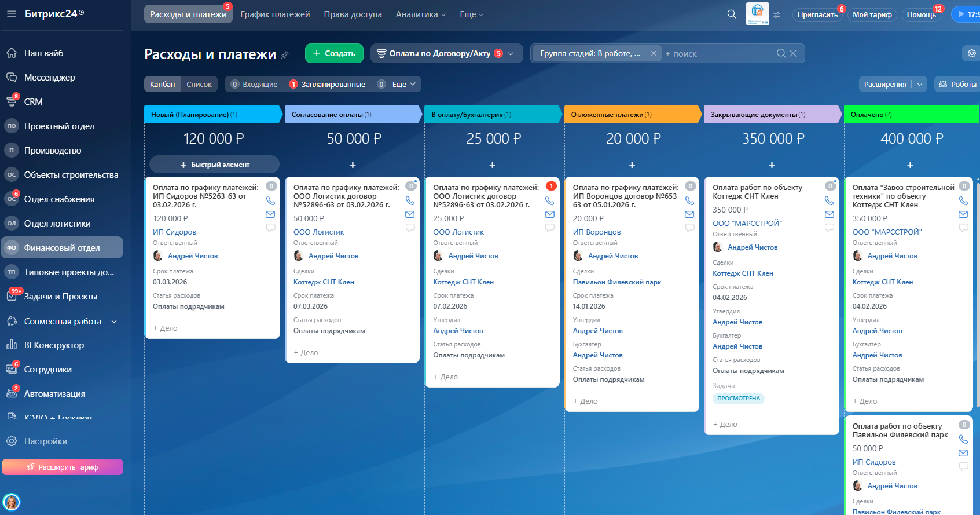Open the settings gear beside the search filter

coord(971,53)
